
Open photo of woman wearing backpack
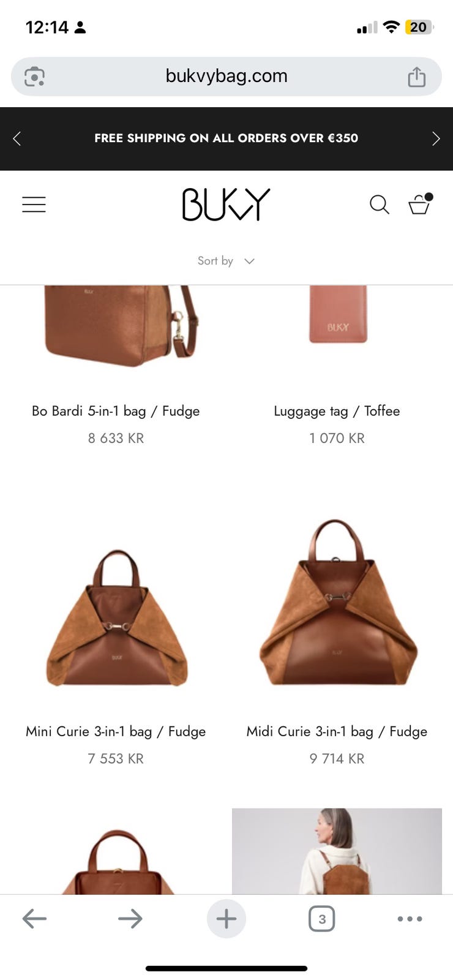tap(337, 851)
